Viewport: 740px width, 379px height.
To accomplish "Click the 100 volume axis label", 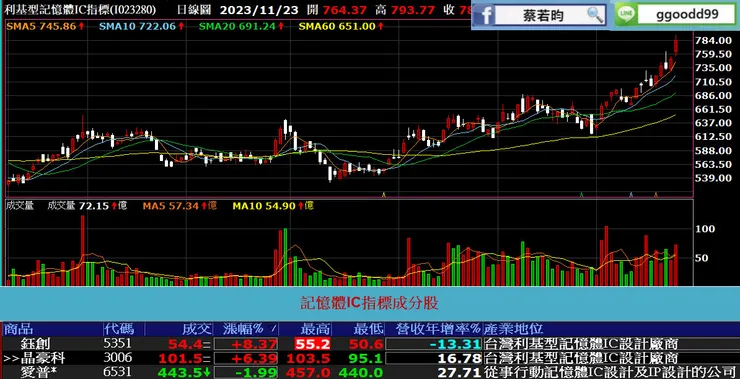I will click(x=705, y=229).
